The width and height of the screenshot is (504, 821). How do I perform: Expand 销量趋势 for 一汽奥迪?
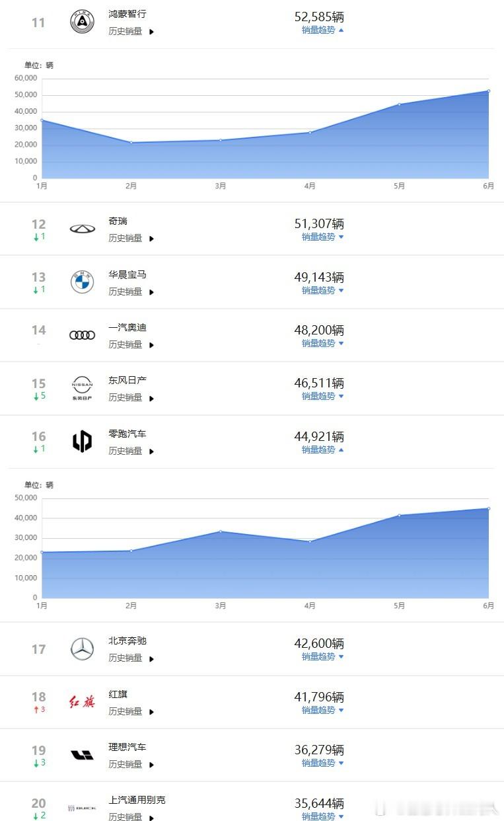click(323, 343)
